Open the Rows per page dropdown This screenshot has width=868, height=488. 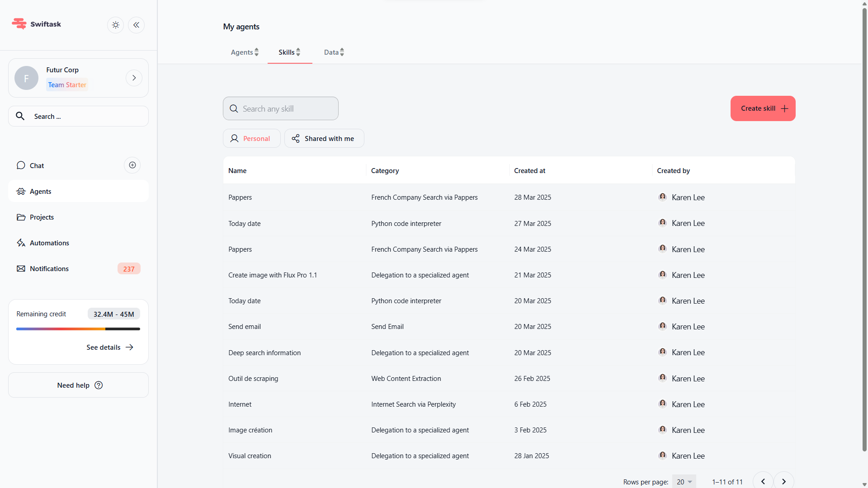[684, 482]
